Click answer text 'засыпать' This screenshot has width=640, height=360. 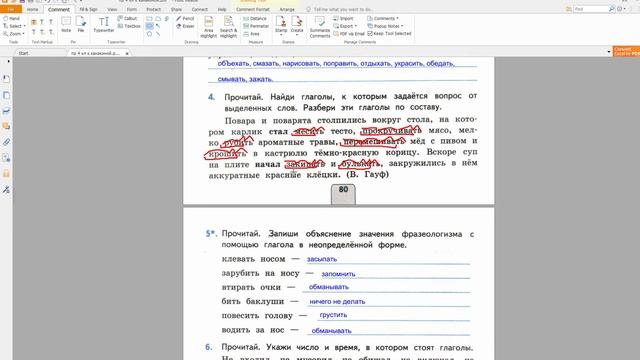point(322,259)
